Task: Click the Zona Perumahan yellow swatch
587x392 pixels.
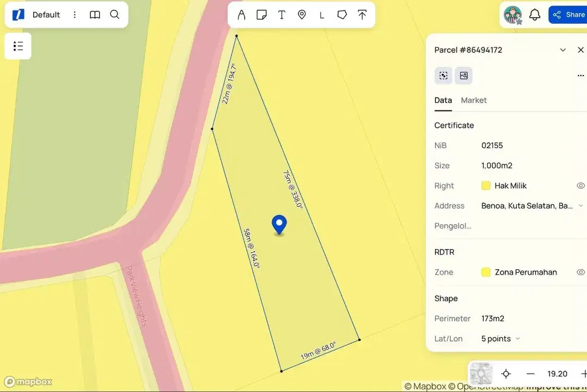Action: tap(486, 272)
